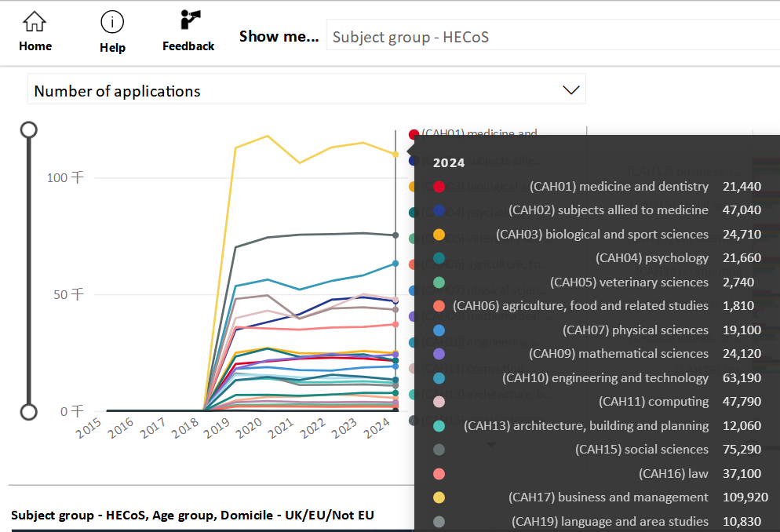
Task: Click '(CAH03) biological and sport sciences' in the tooltip
Action: 602,234
